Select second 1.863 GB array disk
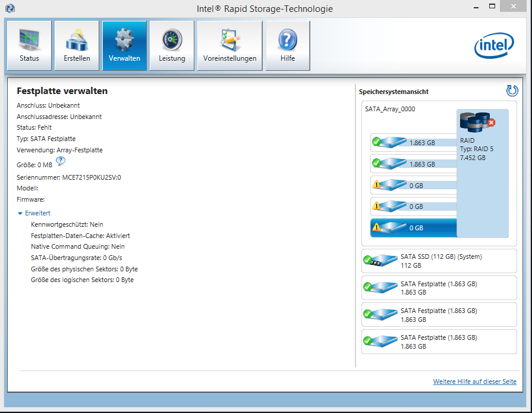This screenshot has width=532, height=413. coord(414,164)
